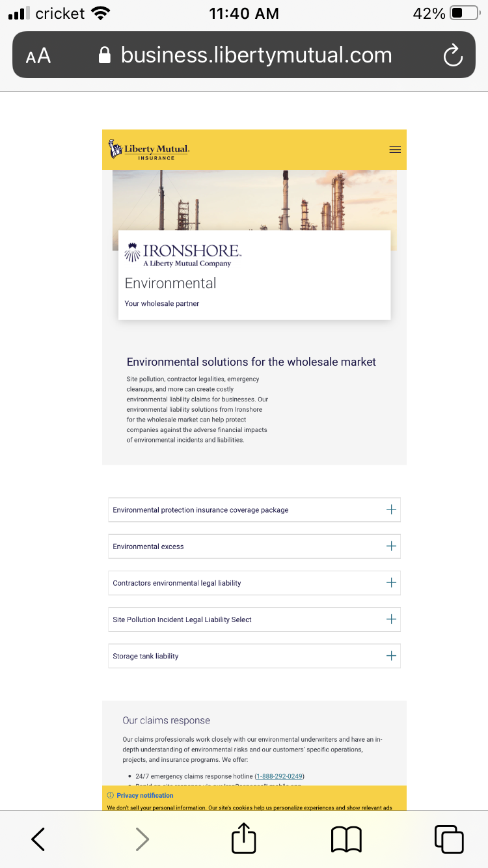Image resolution: width=488 pixels, height=868 pixels.
Task: Expand Contractors environmental legal liability plus
Action: point(391,582)
